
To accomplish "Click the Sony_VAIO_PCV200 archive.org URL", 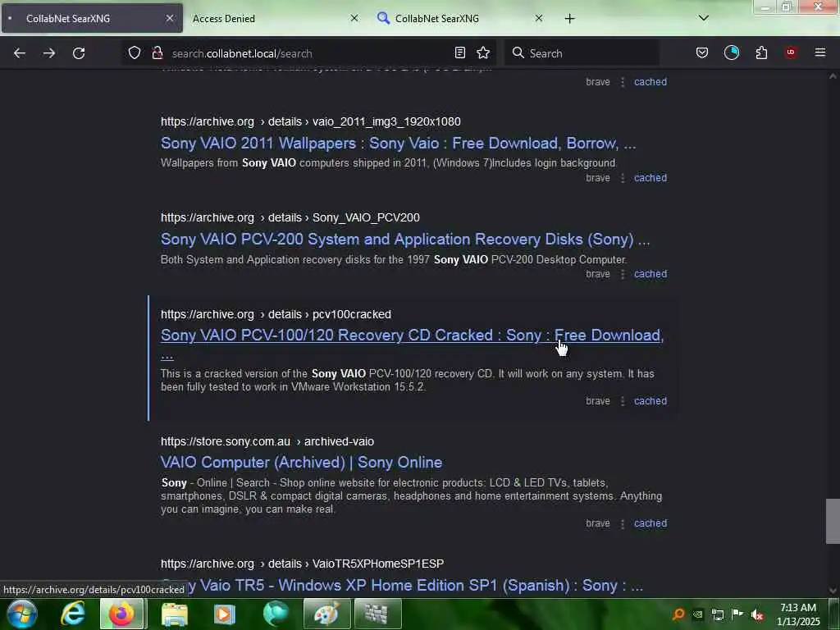I will click(290, 217).
